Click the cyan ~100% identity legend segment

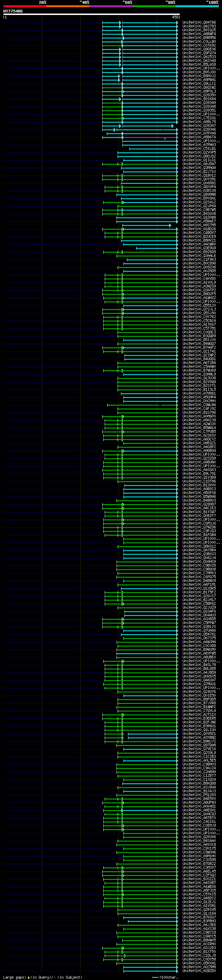(197, 6)
